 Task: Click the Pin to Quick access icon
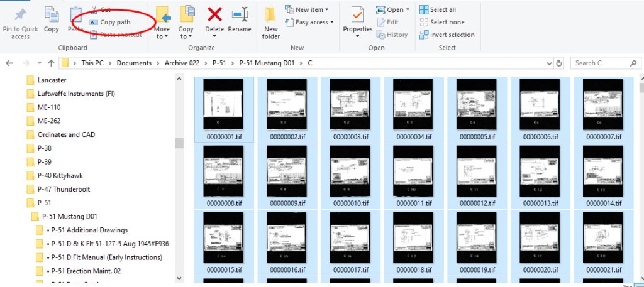point(20,15)
